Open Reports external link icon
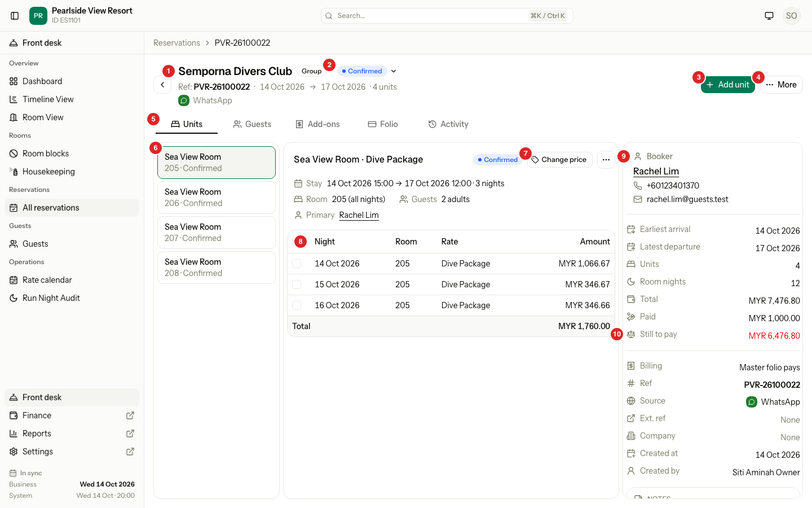This screenshot has height=508, width=812. (130, 433)
